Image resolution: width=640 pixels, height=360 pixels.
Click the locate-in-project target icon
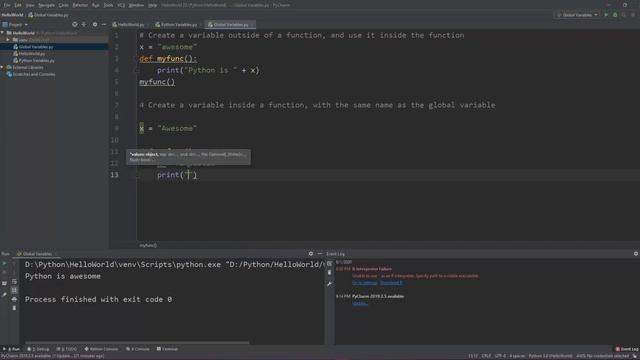[75, 24]
